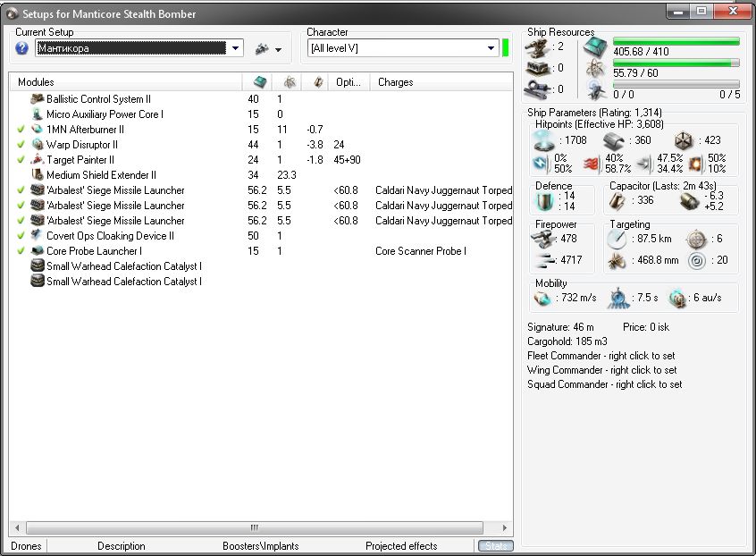Click the scan resolution value 468.8 mm
The height and width of the screenshot is (556, 756).
click(x=658, y=260)
